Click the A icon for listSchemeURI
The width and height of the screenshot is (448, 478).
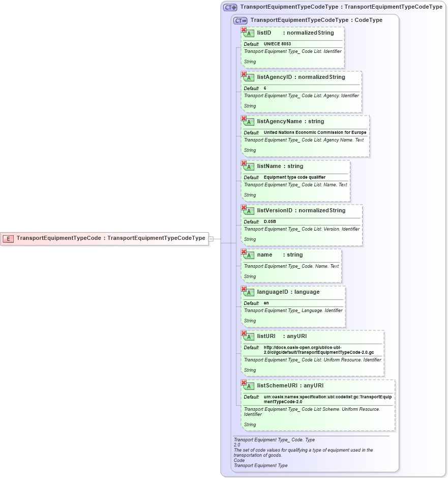coord(249,387)
